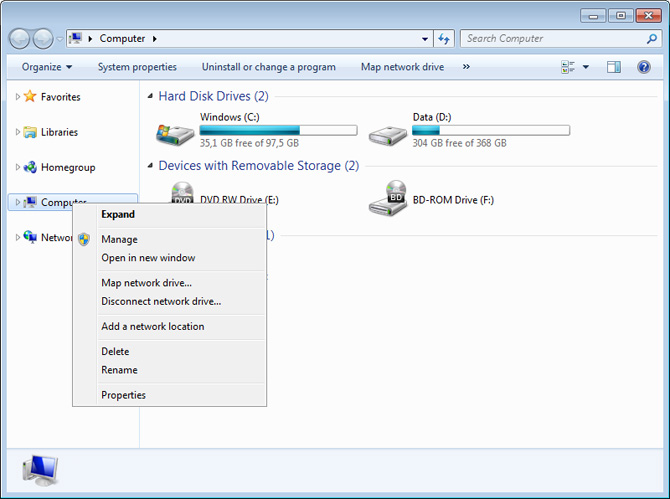Choose Rename from the context menu
Screen dimensions: 670x499
(x=170, y=370)
